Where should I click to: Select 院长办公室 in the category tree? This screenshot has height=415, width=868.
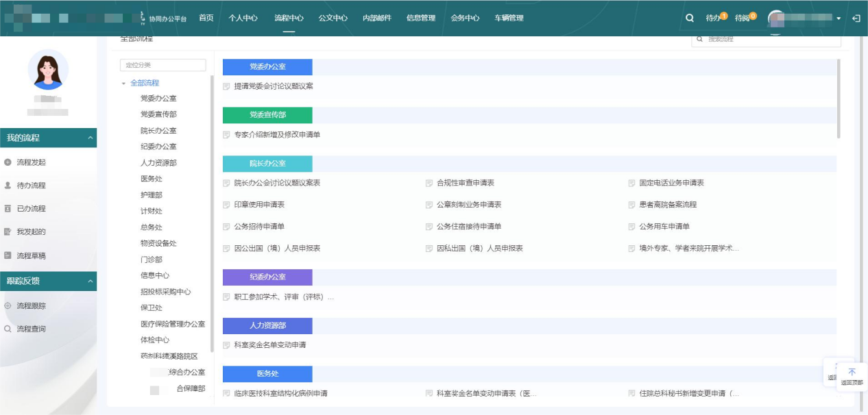click(x=158, y=131)
